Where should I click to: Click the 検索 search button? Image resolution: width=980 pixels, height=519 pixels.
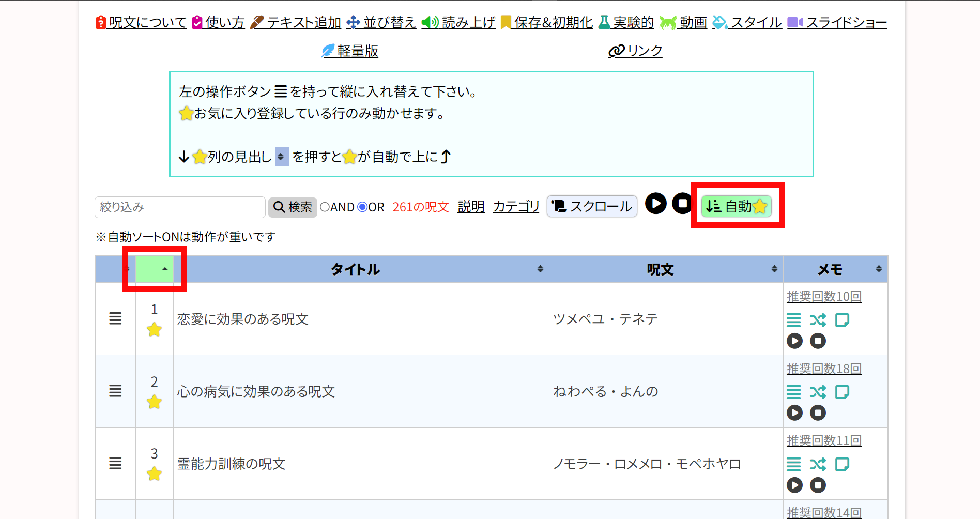293,207
